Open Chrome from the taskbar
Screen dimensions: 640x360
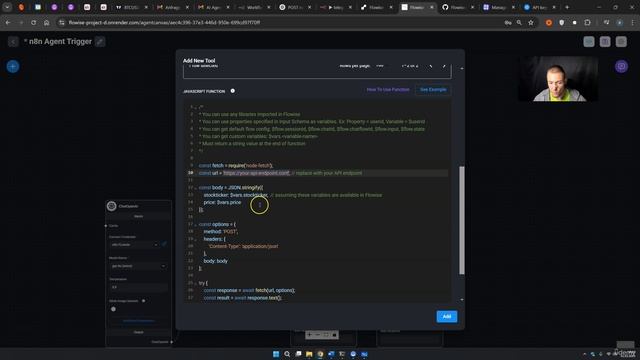click(x=320, y=354)
